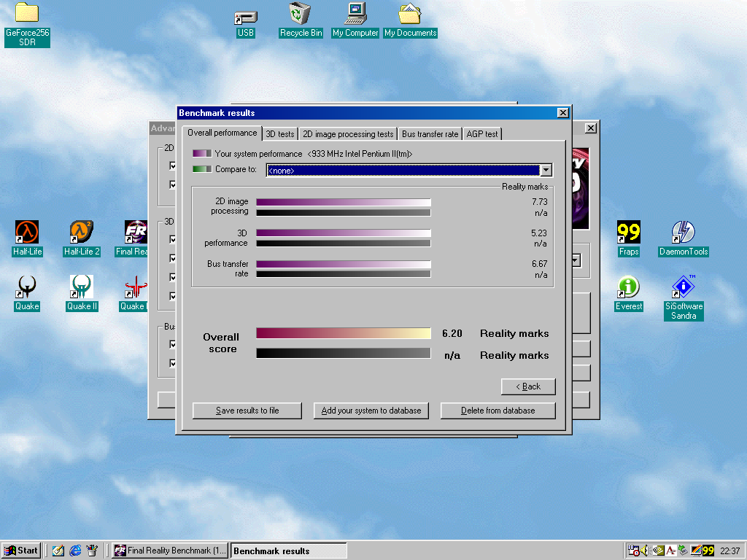Launch SiSoftware Sandra shortcut
The width and height of the screenshot is (747, 560).
point(683,287)
